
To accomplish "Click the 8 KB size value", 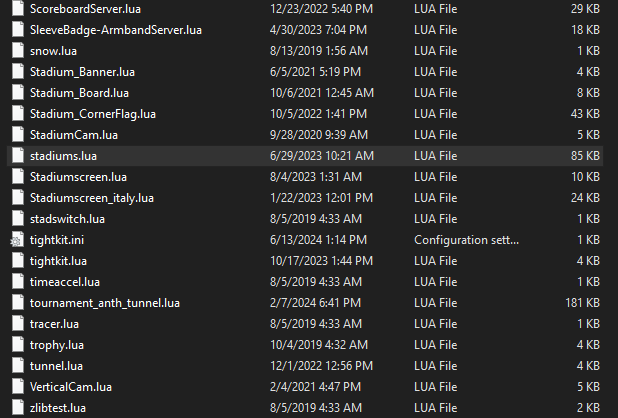I will coord(588,93).
